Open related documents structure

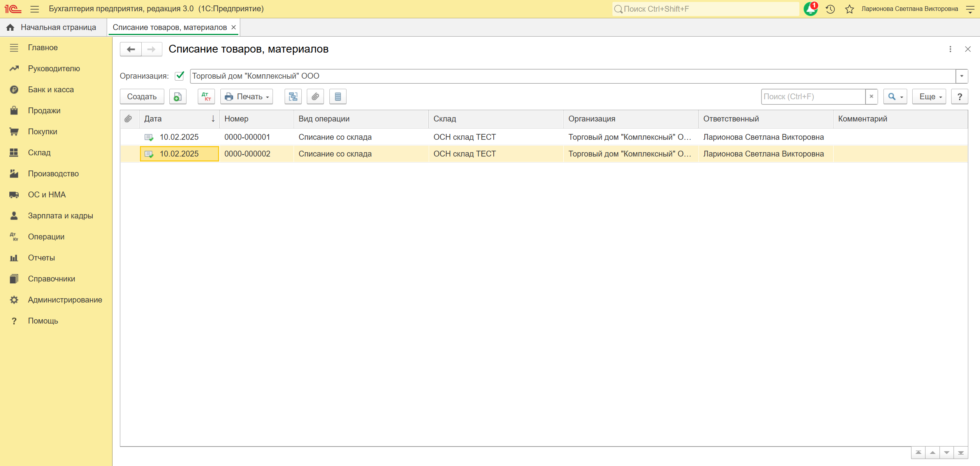click(x=293, y=97)
